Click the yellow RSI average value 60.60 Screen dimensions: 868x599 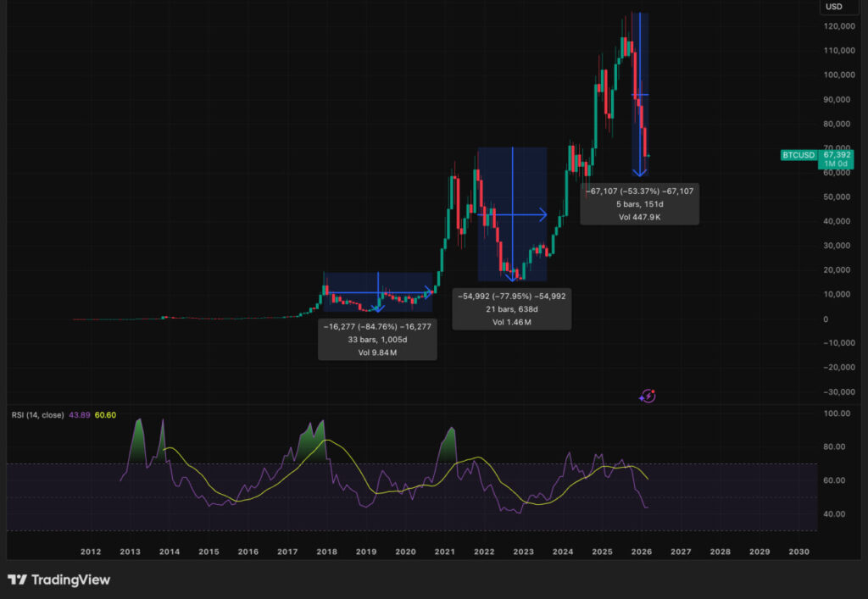point(108,414)
